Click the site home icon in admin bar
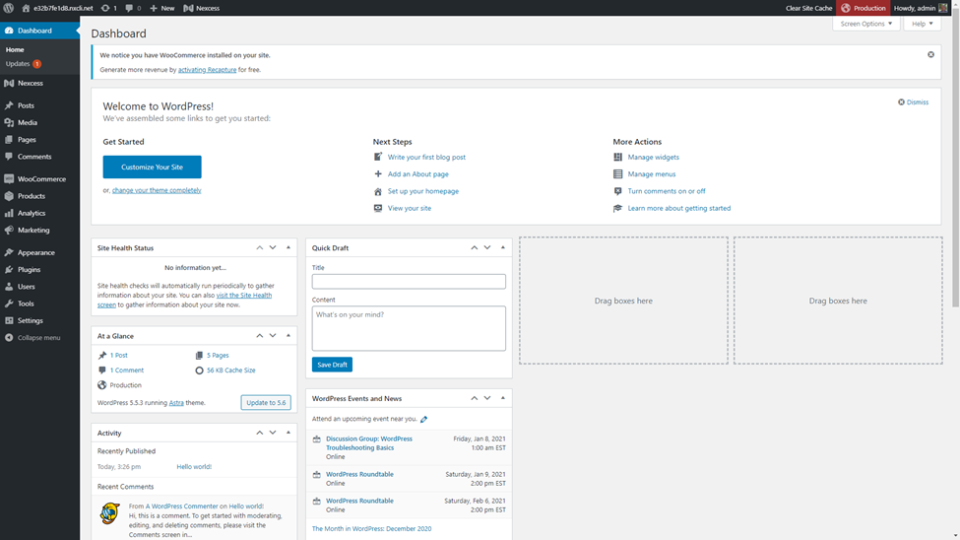 26,8
